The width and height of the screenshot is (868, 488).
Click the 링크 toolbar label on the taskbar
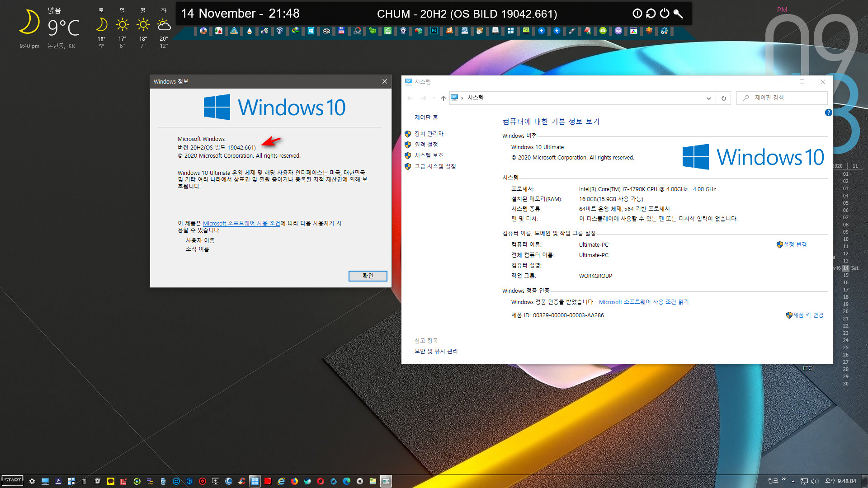pyautogui.click(x=773, y=481)
